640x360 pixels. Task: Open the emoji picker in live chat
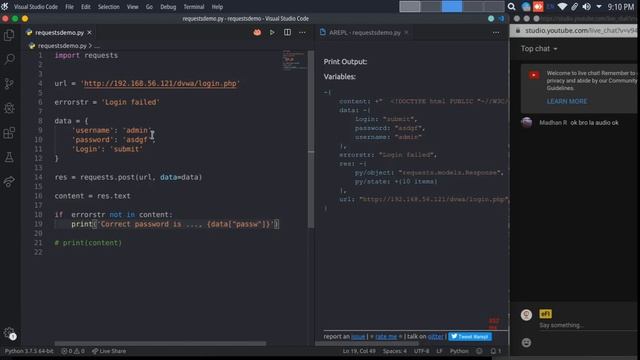(526, 342)
